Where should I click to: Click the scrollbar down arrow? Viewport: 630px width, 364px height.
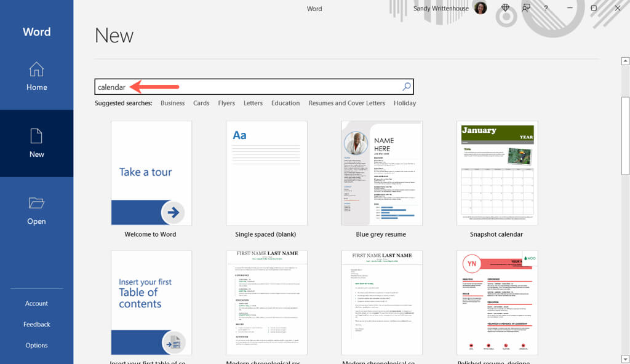coord(625,359)
